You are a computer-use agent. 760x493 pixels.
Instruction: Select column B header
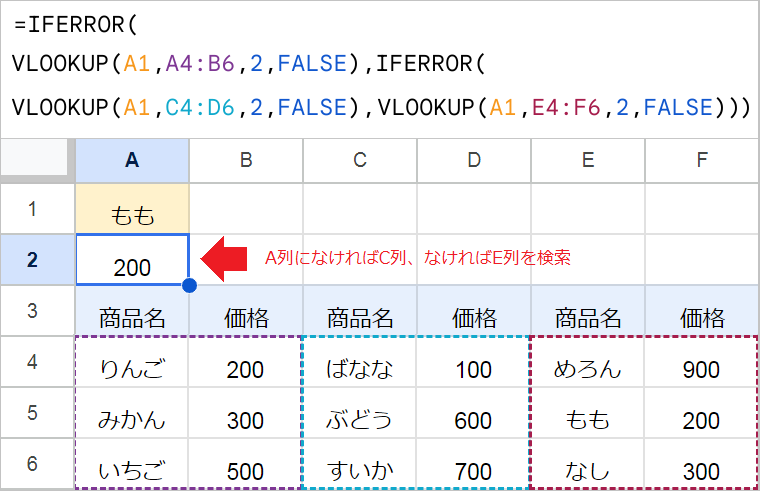pos(246,160)
